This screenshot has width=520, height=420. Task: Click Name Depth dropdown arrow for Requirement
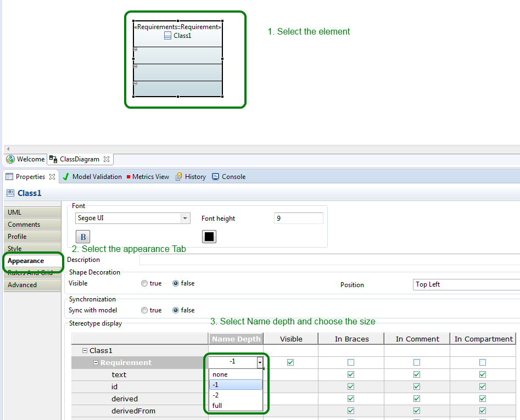[x=260, y=362]
